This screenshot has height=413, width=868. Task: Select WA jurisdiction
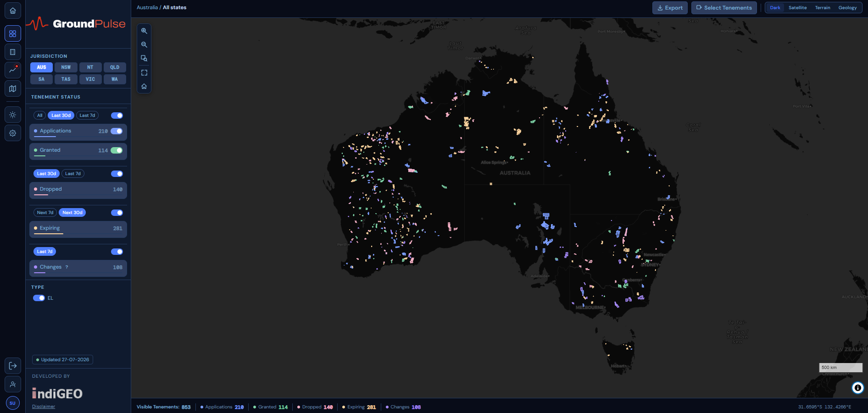(115, 79)
